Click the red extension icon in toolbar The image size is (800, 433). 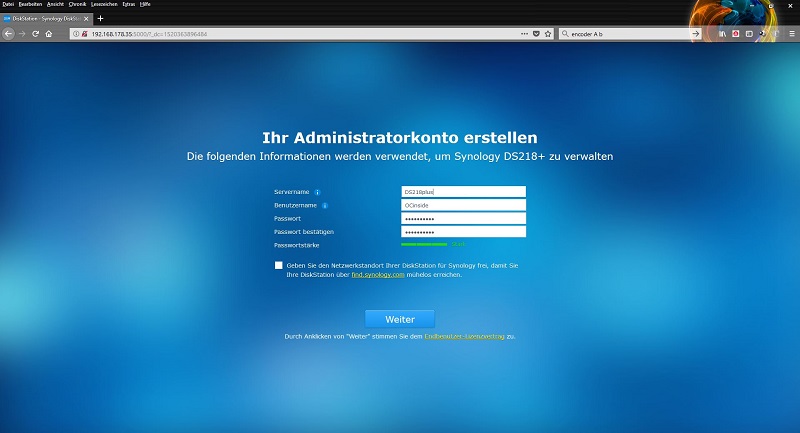pos(736,34)
